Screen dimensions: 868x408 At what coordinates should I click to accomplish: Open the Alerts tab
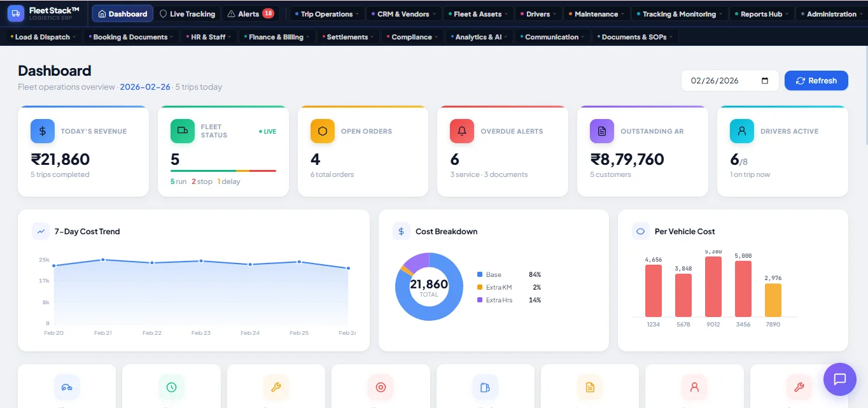point(251,14)
